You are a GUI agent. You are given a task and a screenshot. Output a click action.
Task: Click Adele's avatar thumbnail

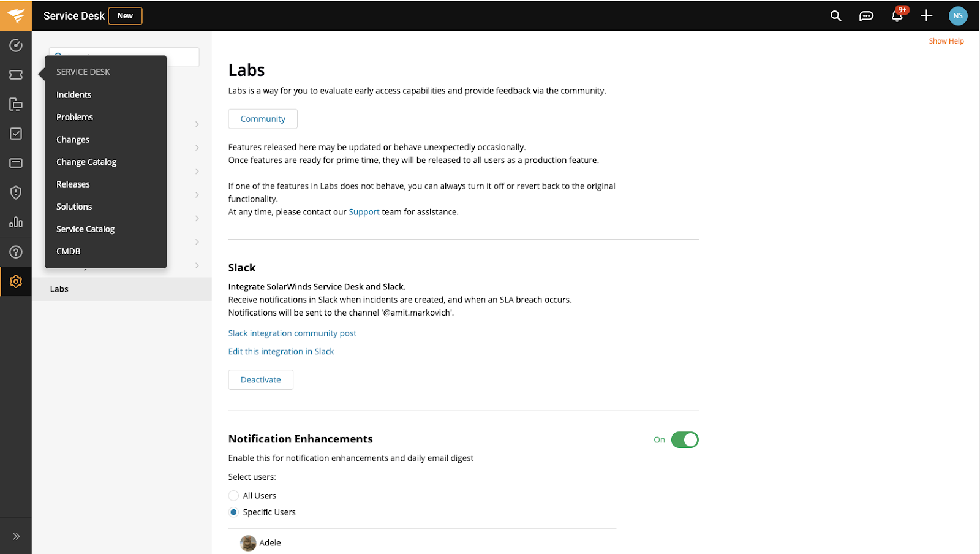(248, 543)
